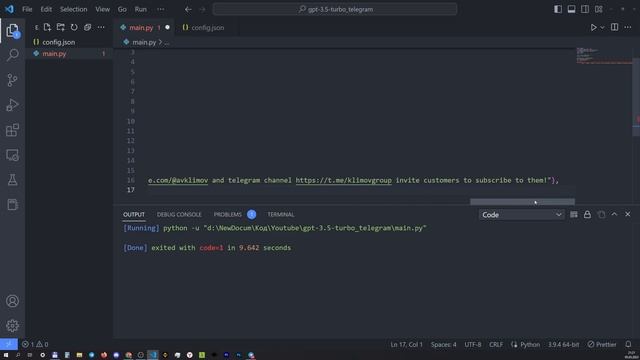Collapse all folders in Explorer

(x=87, y=27)
